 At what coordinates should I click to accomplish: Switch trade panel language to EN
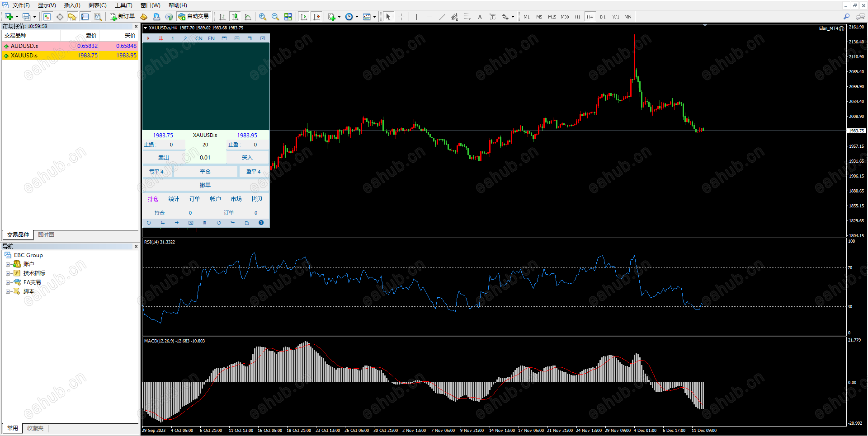211,39
